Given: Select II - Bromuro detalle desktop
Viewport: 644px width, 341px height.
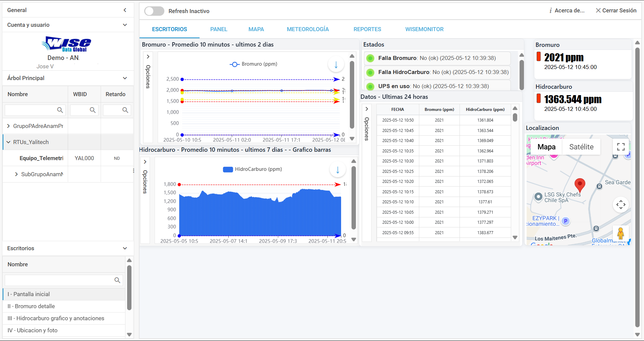Looking at the screenshot, I should pyautogui.click(x=64, y=306).
